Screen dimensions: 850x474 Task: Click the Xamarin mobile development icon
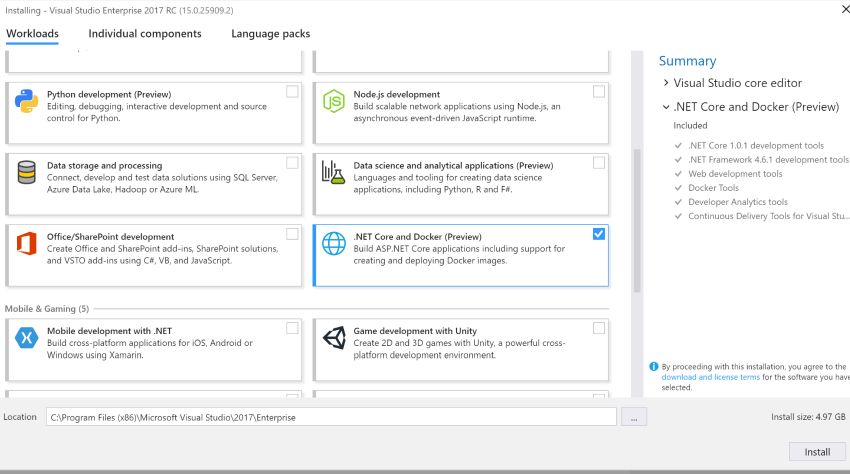(26, 337)
